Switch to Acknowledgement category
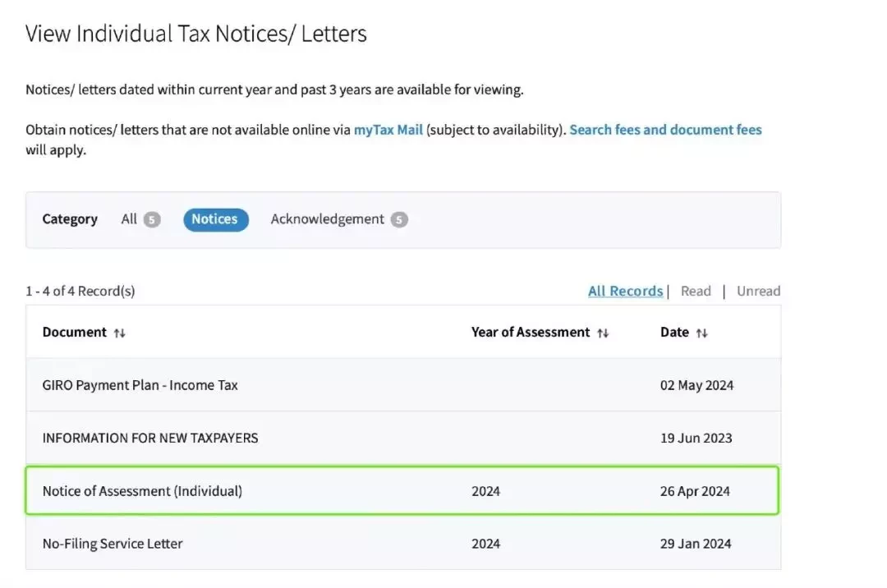Viewport: 887px width, 588px height. [327, 218]
